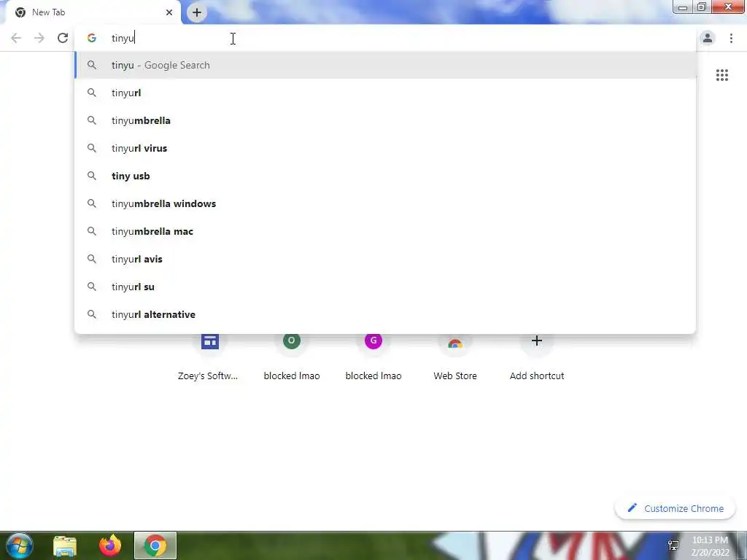Click Add shortcut plus tile
Viewport: 747px width, 560px height.
537,357
